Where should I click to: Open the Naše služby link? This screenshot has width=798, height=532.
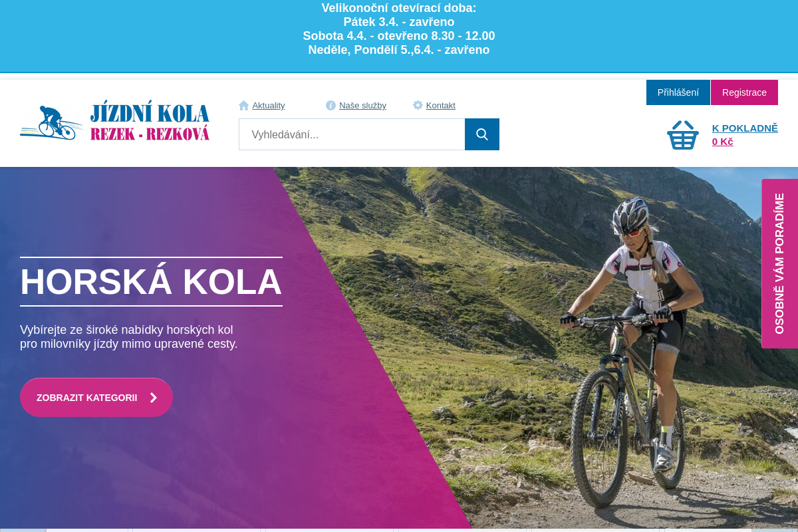click(362, 105)
